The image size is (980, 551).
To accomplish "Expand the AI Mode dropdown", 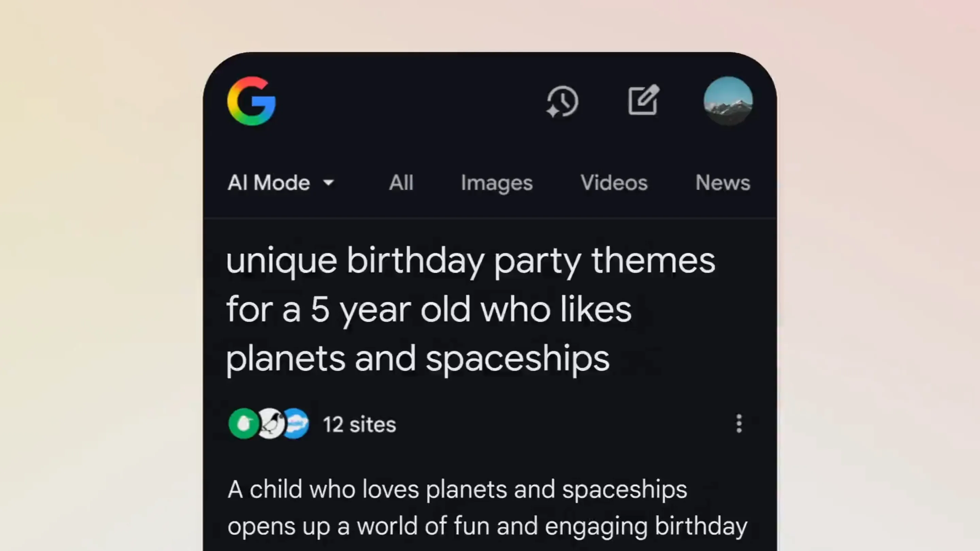I will 281,183.
